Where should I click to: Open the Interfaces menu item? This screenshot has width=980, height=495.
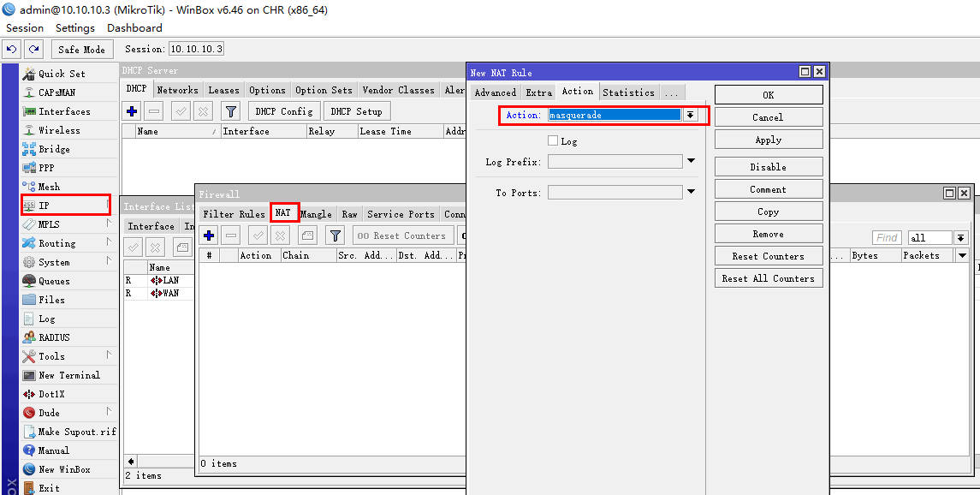pyautogui.click(x=64, y=111)
